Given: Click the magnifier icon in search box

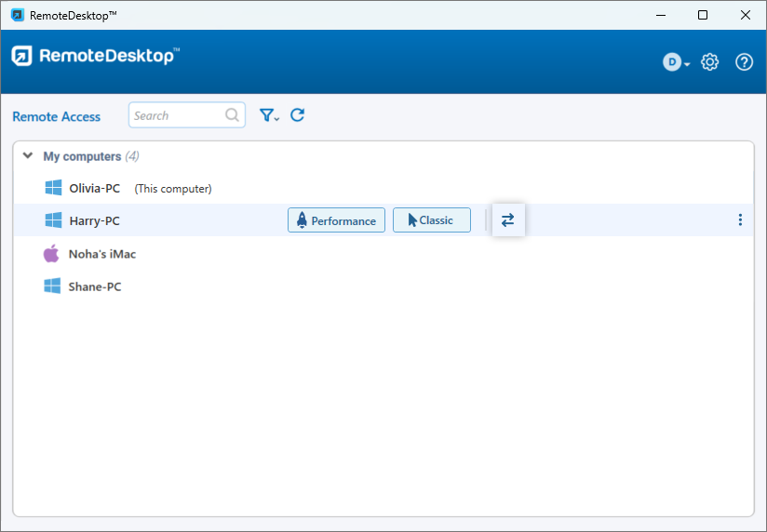Looking at the screenshot, I should click(x=232, y=115).
